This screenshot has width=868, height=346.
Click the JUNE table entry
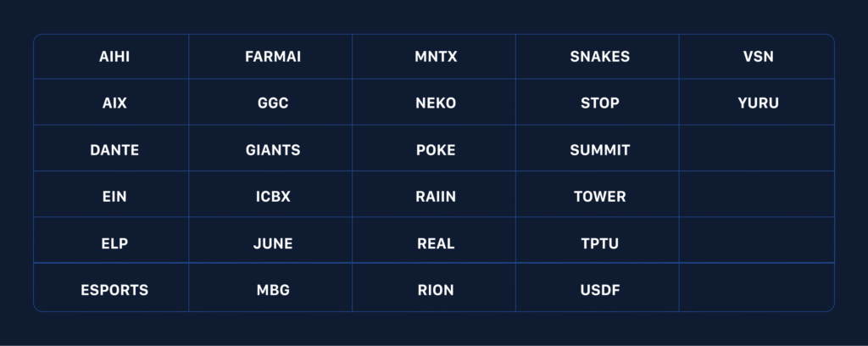coord(272,243)
